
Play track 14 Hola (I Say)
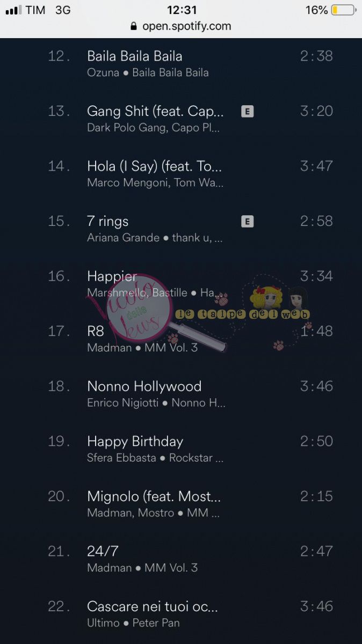181,173
